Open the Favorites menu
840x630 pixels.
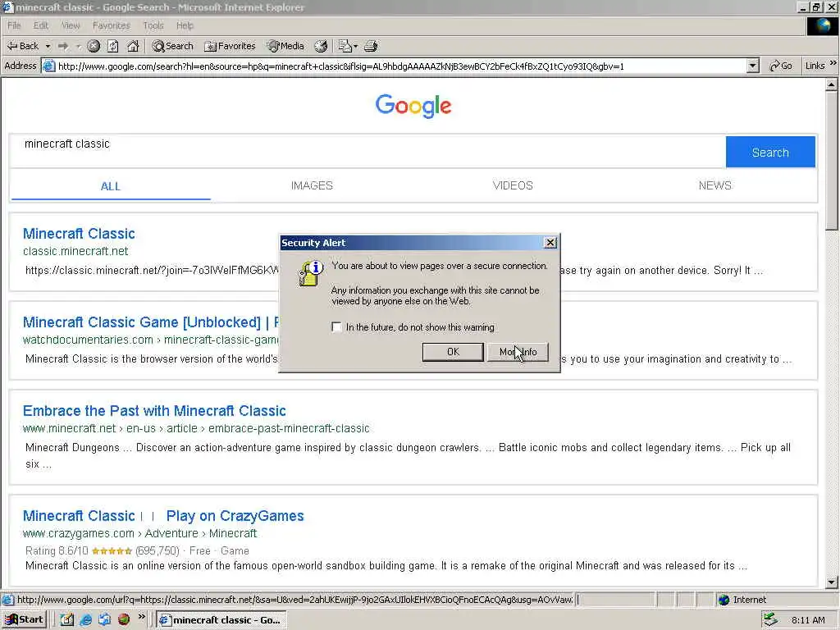[x=111, y=25]
